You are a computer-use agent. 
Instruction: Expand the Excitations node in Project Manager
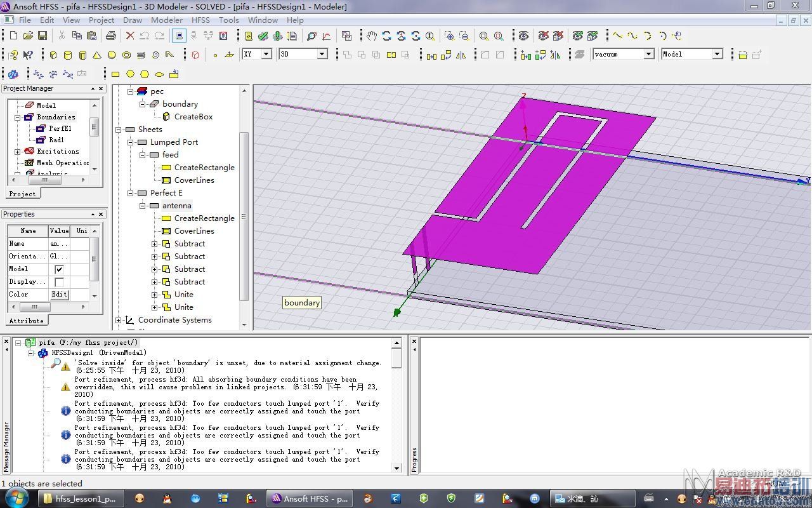pyautogui.click(x=18, y=152)
